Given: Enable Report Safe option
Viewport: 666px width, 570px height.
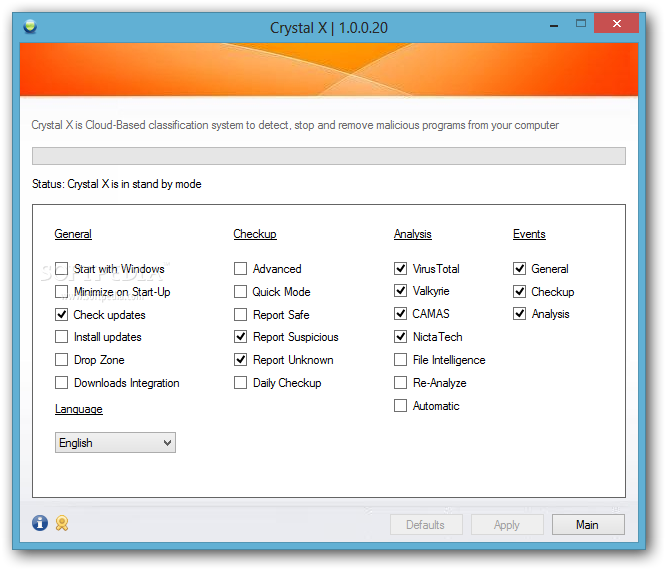Looking at the screenshot, I should pyautogui.click(x=240, y=314).
